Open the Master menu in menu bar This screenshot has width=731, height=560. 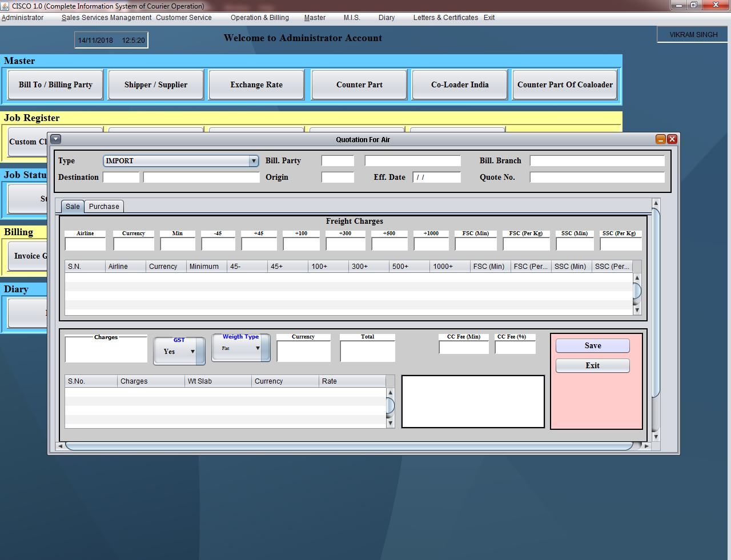315,18
